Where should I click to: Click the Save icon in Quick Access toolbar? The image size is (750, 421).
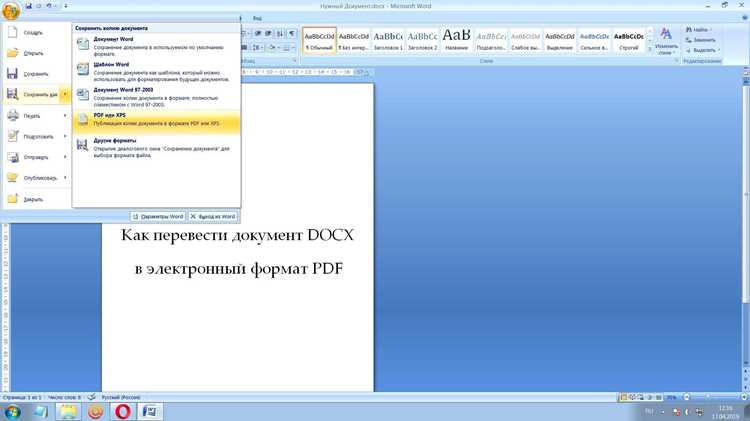pyautogui.click(x=29, y=6)
